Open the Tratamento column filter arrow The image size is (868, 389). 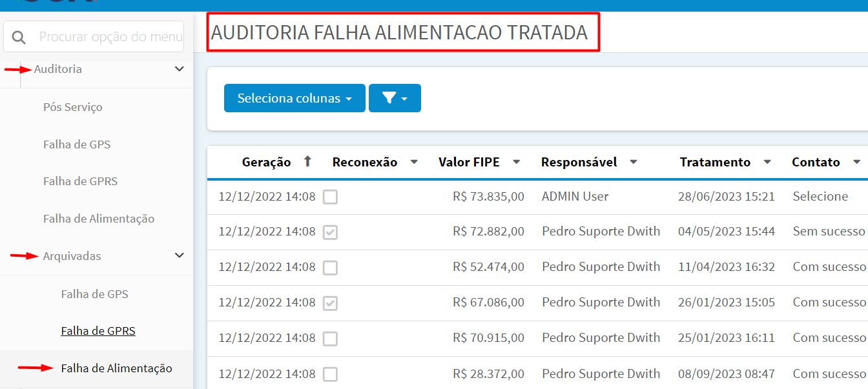[767, 162]
